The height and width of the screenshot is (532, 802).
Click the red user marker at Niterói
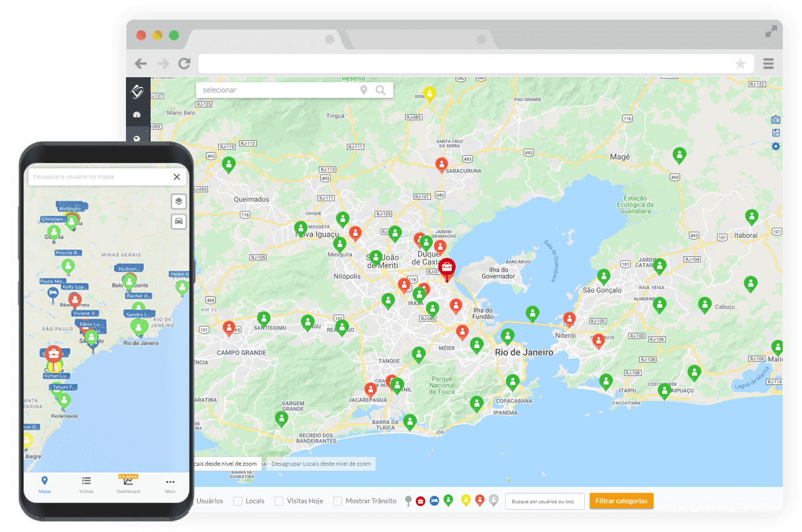[569, 319]
